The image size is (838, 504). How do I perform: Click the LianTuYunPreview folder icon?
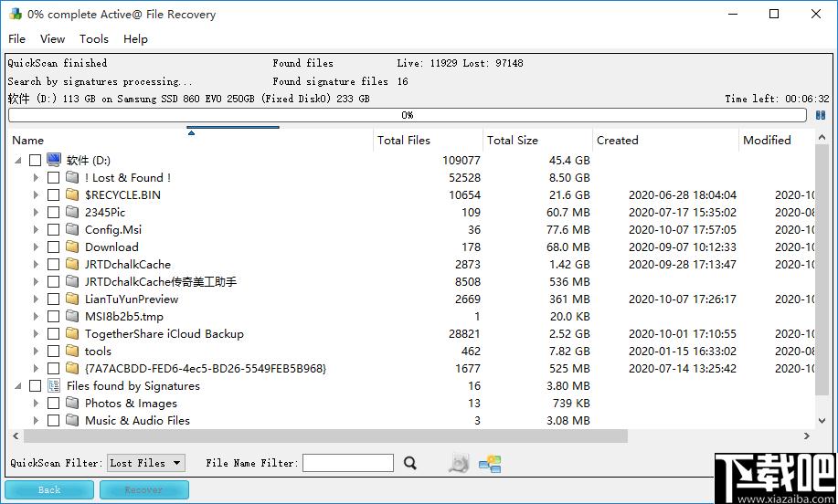coord(72,299)
